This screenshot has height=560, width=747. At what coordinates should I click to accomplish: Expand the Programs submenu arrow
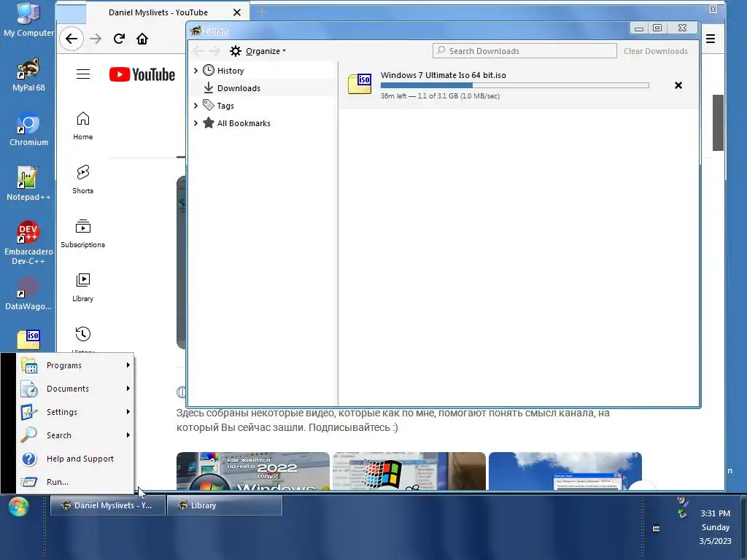[128, 365]
